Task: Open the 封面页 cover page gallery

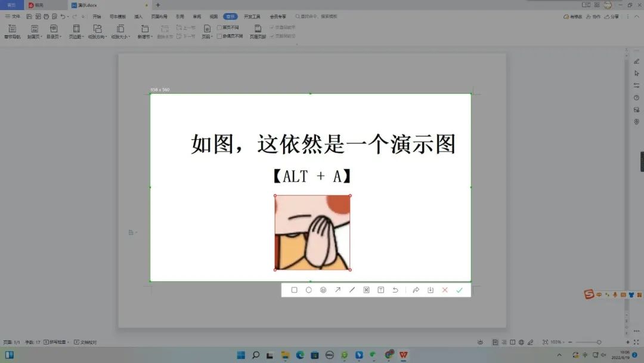Action: coord(34,29)
